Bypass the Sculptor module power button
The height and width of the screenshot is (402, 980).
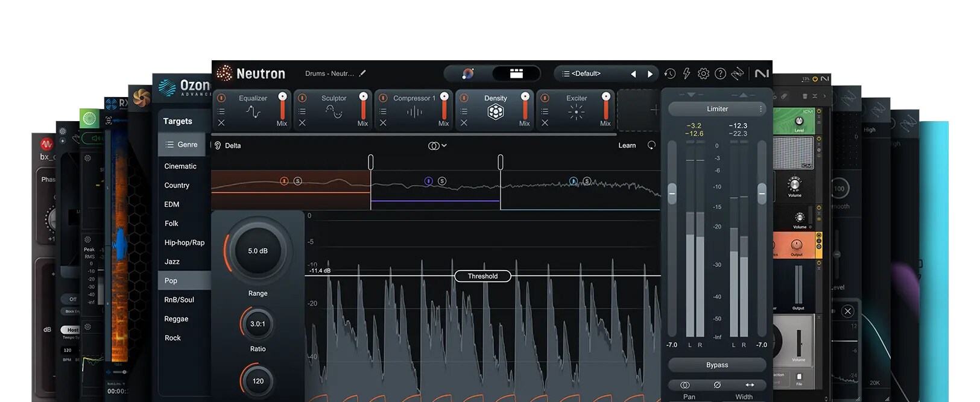tap(302, 98)
